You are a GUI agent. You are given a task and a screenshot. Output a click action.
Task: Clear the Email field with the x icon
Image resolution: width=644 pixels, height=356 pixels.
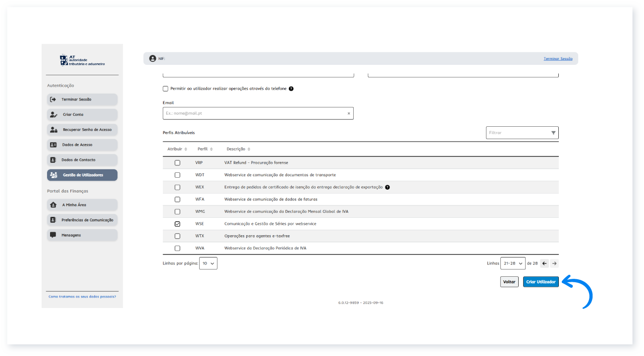(349, 113)
